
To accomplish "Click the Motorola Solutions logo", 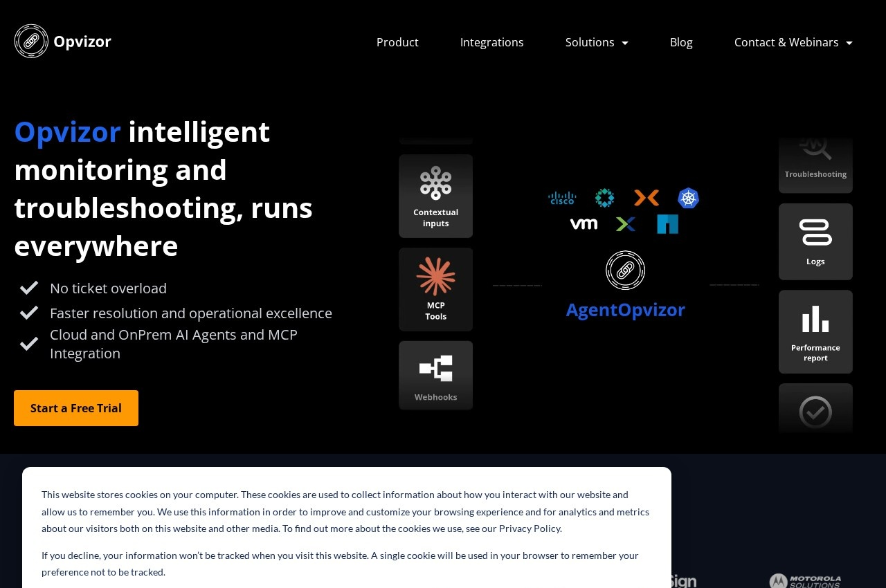I will pos(806,581).
